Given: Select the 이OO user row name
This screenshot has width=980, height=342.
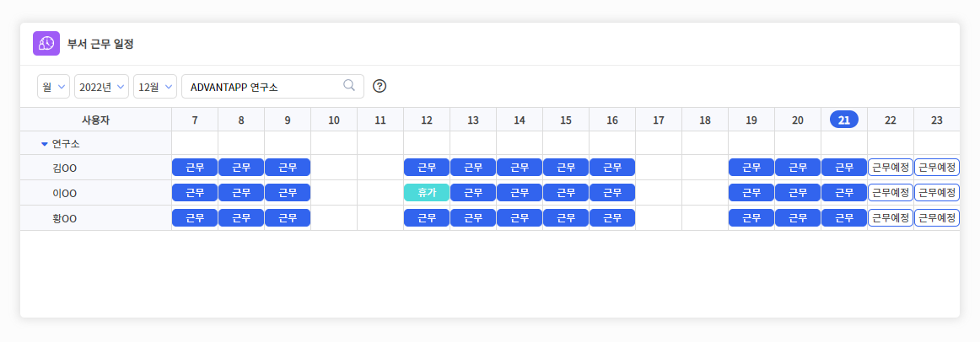Looking at the screenshot, I should [65, 193].
